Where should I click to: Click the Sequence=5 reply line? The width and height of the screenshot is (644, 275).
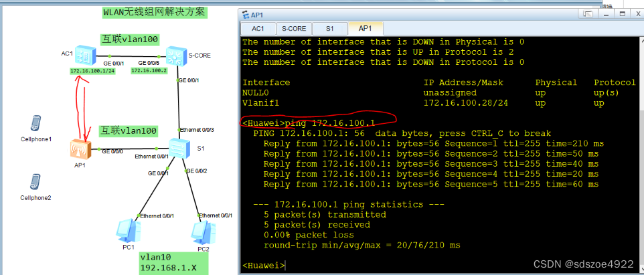click(431, 184)
